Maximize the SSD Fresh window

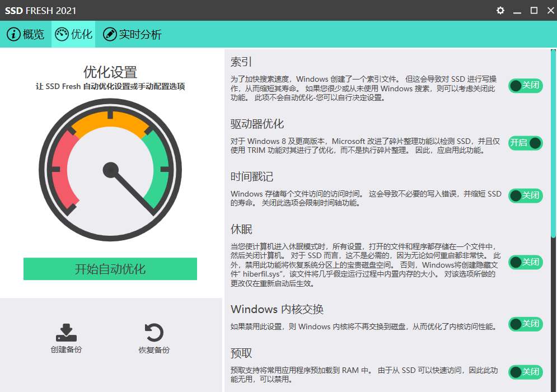tap(534, 10)
